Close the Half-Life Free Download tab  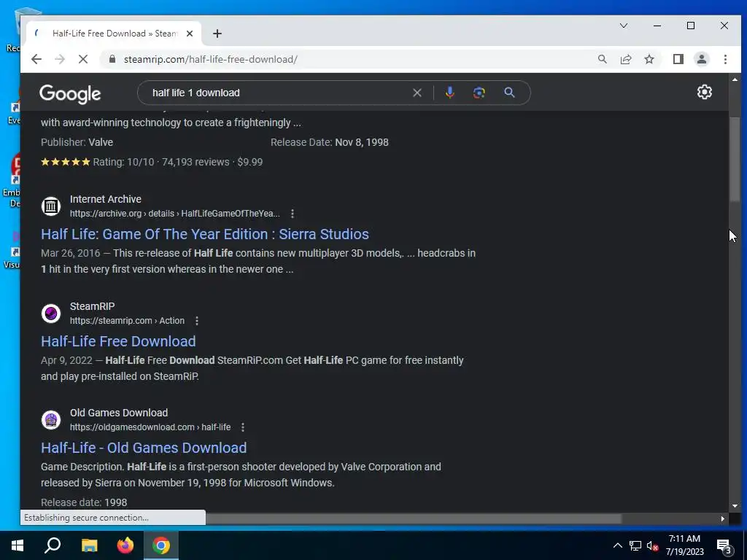point(190,34)
